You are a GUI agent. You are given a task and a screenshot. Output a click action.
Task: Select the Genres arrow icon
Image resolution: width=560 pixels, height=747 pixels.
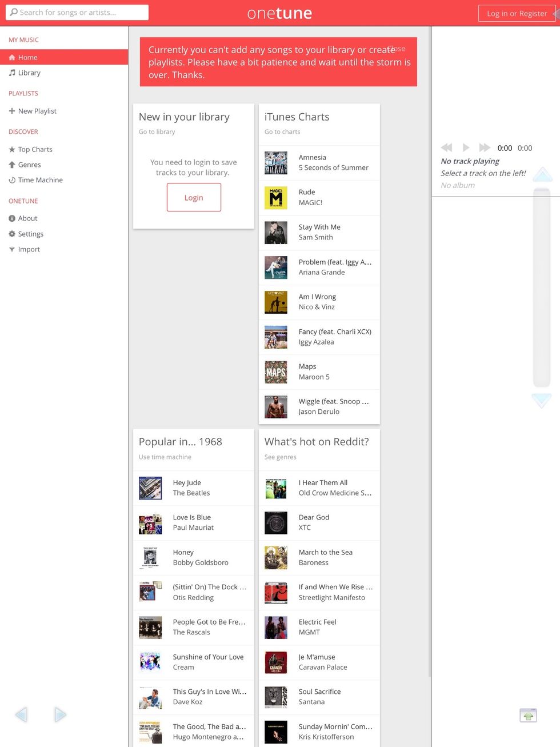[11, 165]
